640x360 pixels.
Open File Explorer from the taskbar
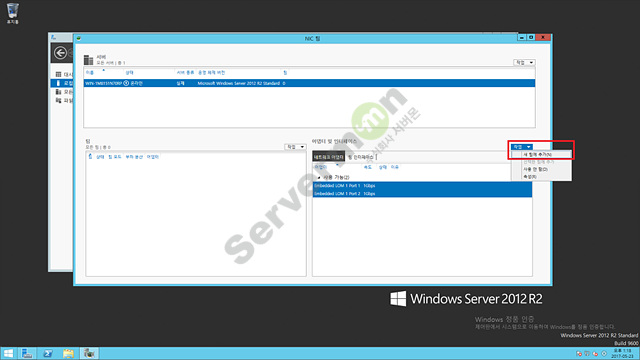(x=68, y=353)
